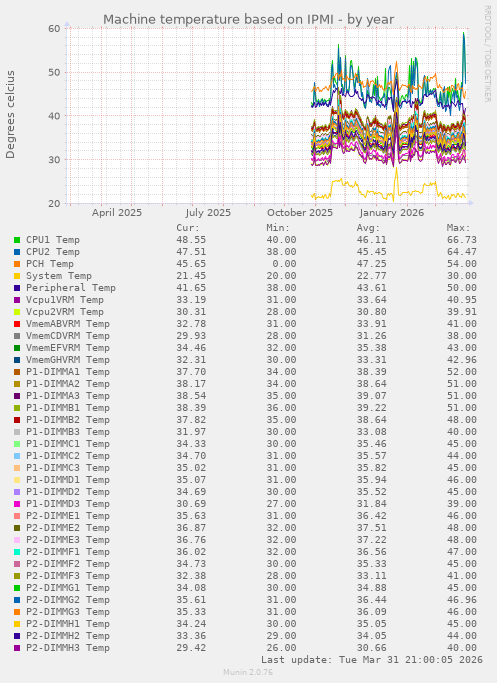Select the yellow System Temp legend swatch
497x683 pixels.
[x=17, y=276]
